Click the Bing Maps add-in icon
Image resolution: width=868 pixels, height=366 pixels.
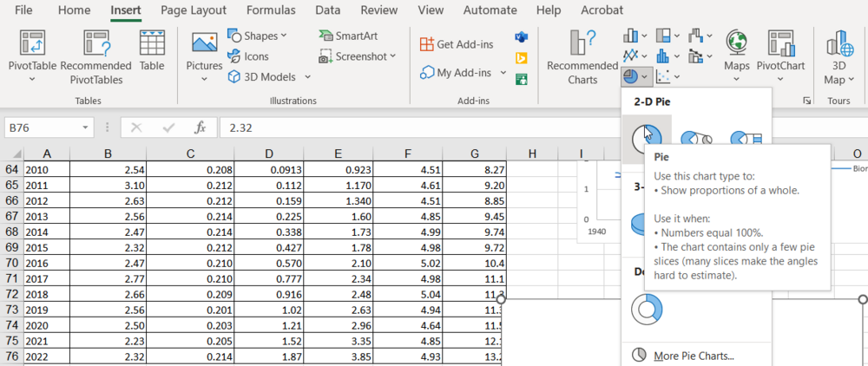pyautogui.click(x=522, y=58)
